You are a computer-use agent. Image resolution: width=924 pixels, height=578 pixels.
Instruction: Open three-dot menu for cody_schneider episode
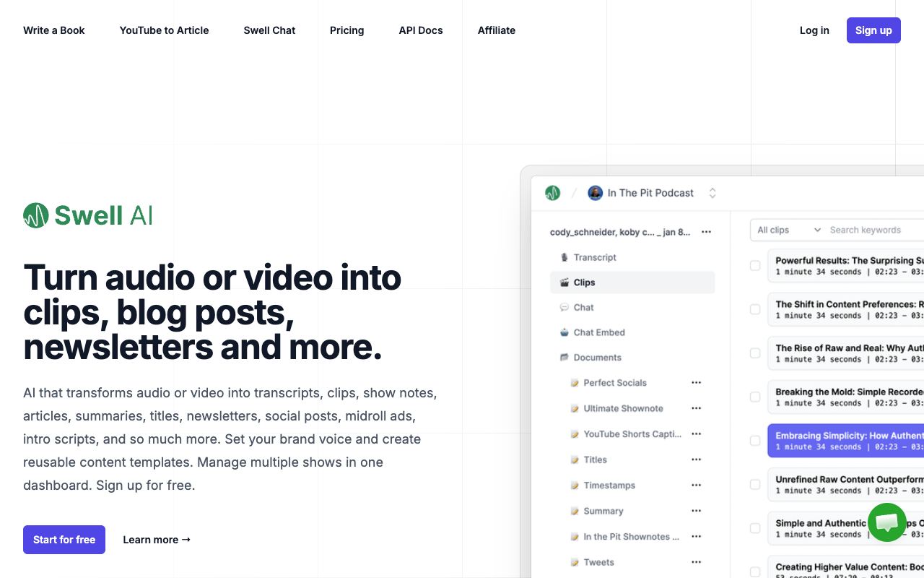[707, 232]
